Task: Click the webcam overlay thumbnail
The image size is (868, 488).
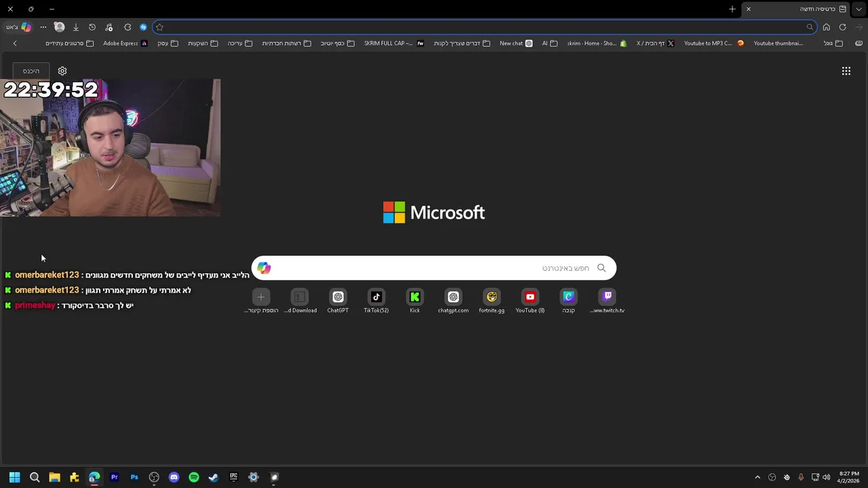Action: click(x=110, y=148)
